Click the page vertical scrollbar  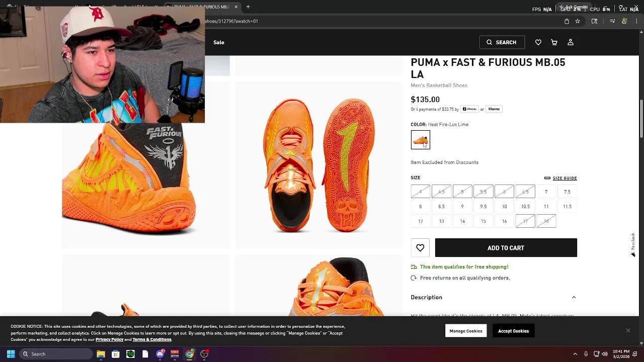641,118
